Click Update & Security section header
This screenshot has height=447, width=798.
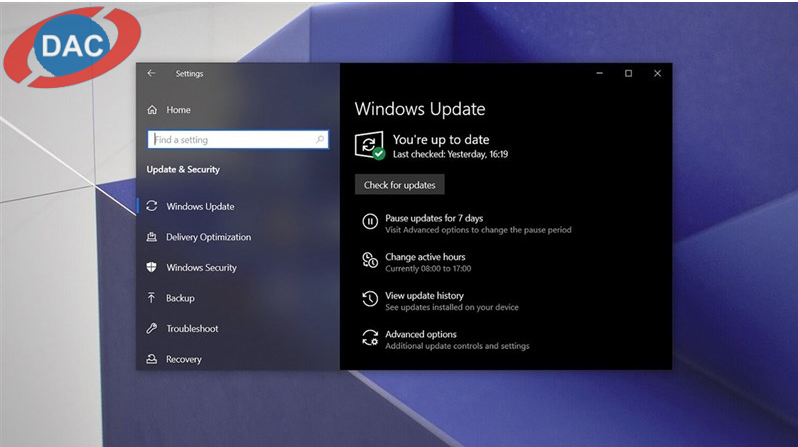(183, 169)
